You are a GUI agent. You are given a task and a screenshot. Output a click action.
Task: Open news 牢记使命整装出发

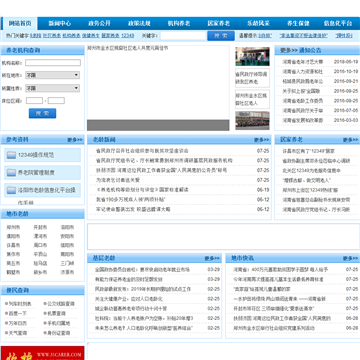click(x=133, y=209)
